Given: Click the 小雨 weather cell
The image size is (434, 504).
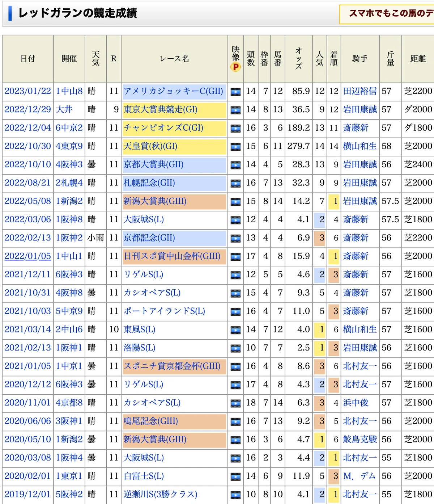Looking at the screenshot, I should pos(95,238).
